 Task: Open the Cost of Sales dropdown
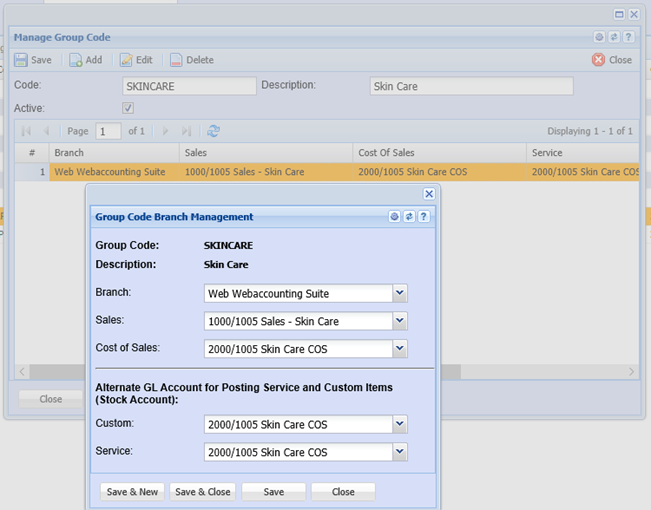[x=399, y=349]
